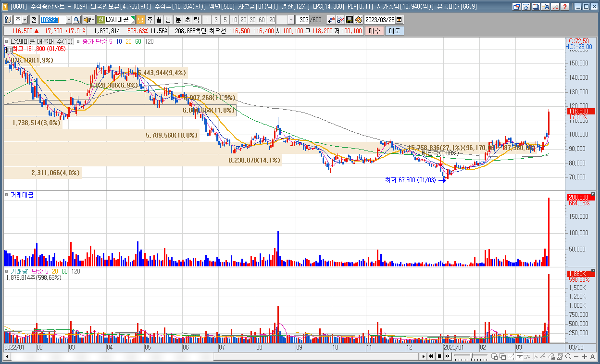This screenshot has width=600, height=364.
Task: Click the LX세미콘 매물대 수(10) indicator label
Action: click(x=41, y=42)
